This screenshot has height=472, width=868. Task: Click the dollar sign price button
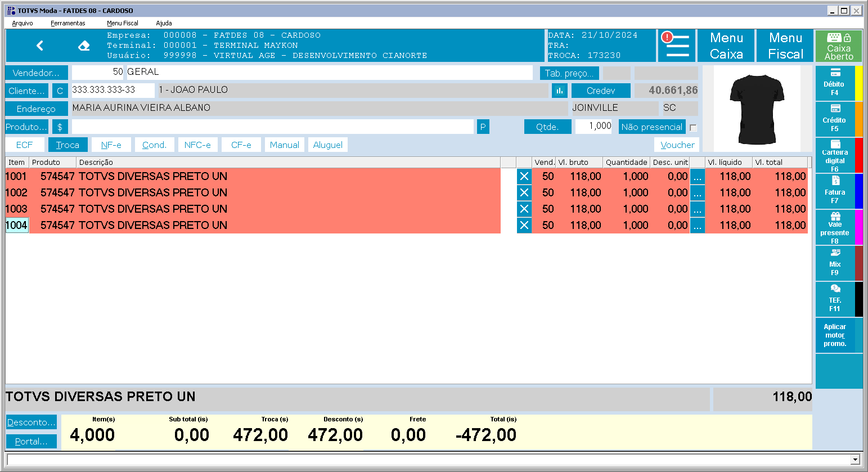[60, 127]
